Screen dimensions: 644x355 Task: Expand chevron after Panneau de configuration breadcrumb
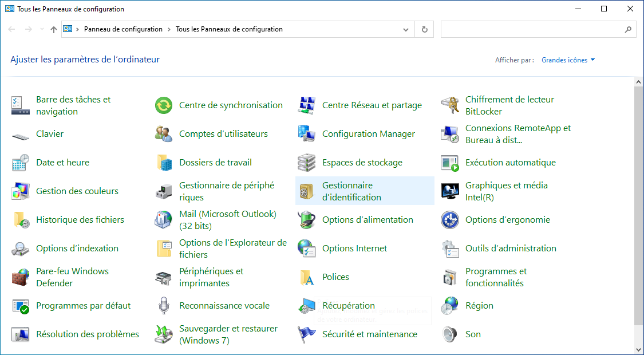click(169, 29)
